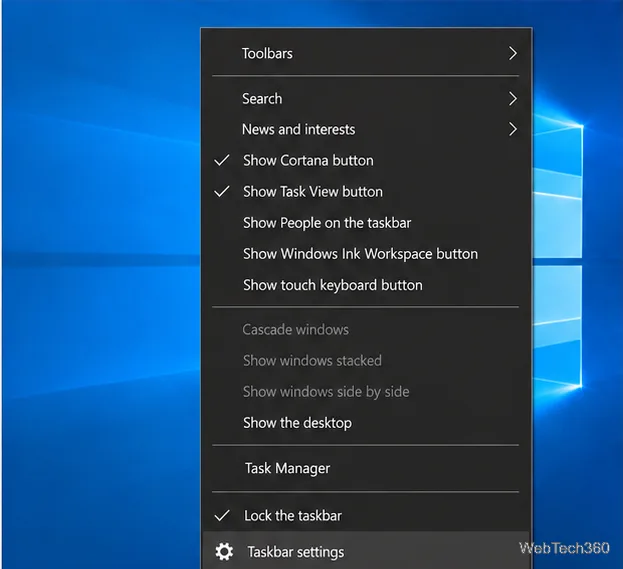
Task: Uncheck Show Cortana button
Action: coord(366,161)
